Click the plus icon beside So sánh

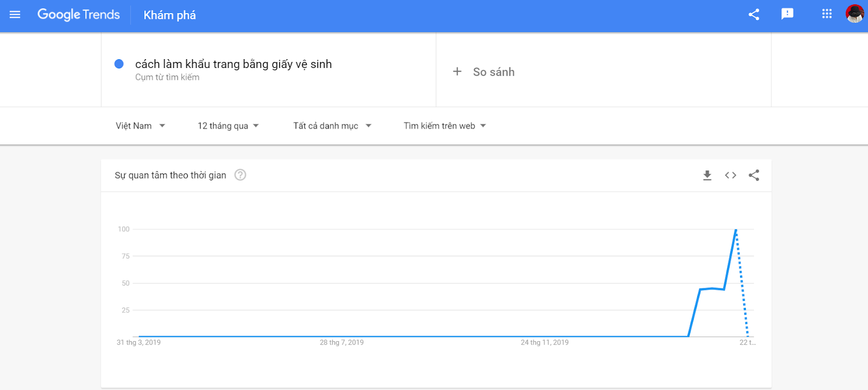coord(457,72)
